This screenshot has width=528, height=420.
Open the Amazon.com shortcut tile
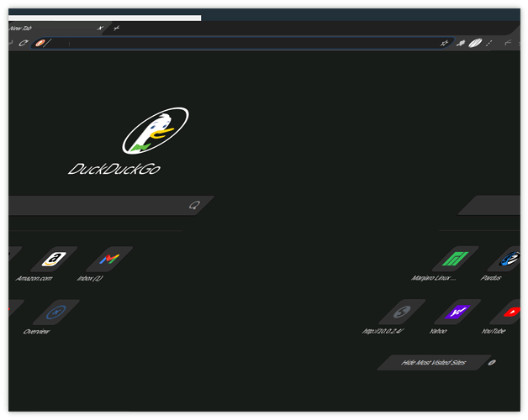[x=54, y=259]
